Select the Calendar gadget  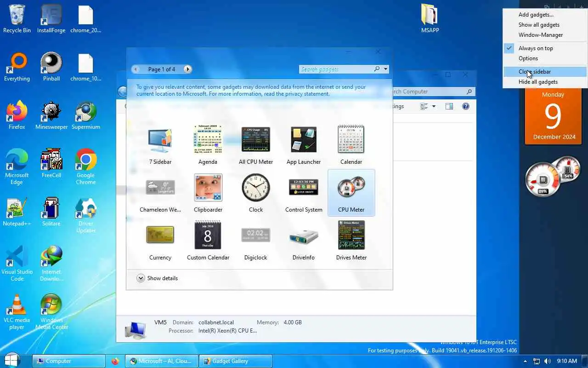351,145
